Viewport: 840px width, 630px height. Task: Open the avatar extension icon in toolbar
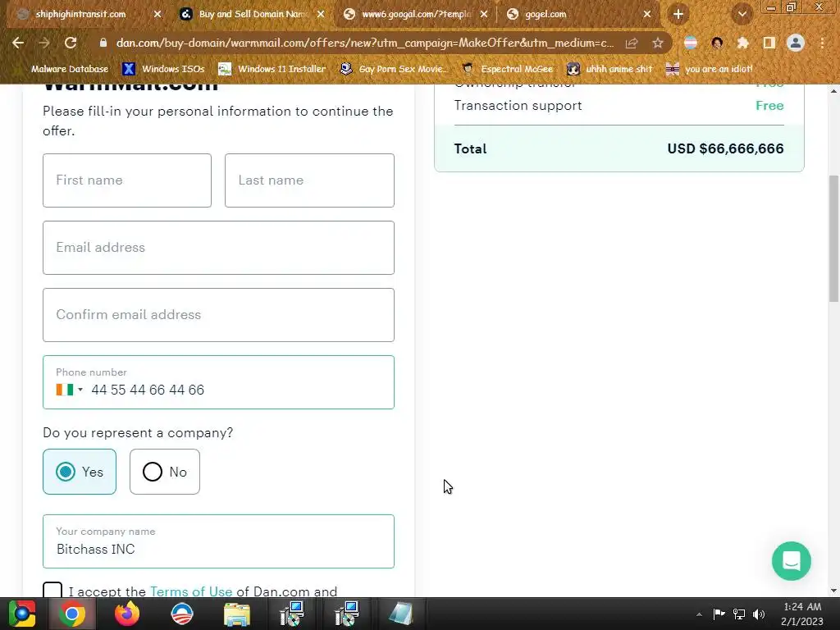coord(717,43)
